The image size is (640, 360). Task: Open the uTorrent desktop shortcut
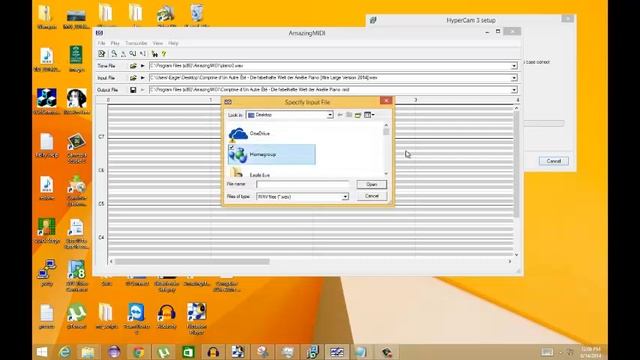76,316
